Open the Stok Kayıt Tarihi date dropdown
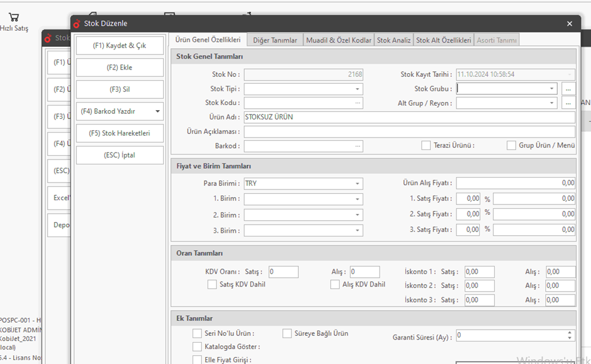Image resolution: width=591 pixels, height=364 pixels. coord(569,74)
